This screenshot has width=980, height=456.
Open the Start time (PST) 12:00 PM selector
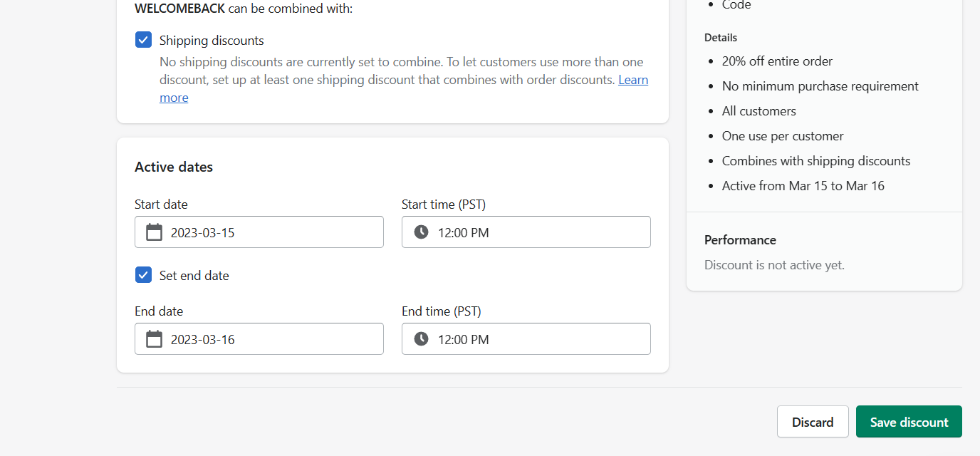pyautogui.click(x=526, y=232)
